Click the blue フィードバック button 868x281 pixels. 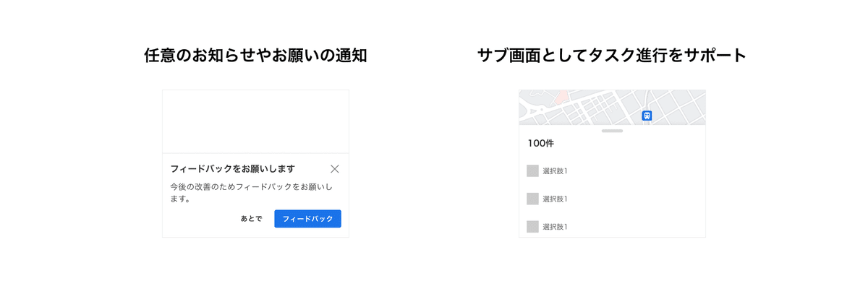[307, 219]
